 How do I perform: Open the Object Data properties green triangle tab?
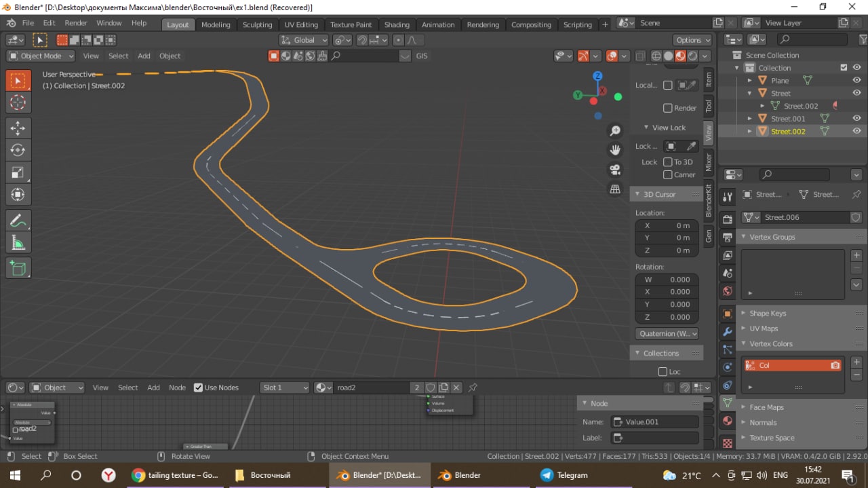click(x=728, y=403)
